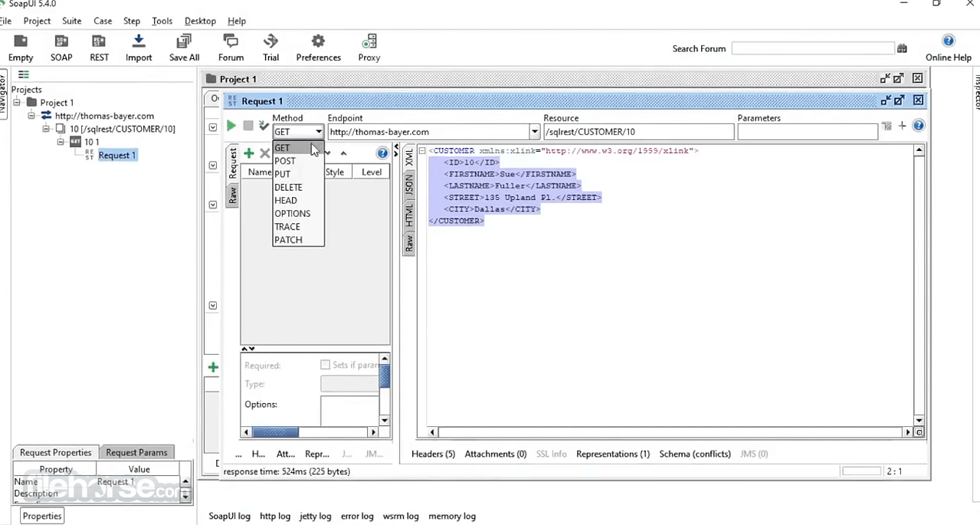980x525 pixels.
Task: Select OPTIONS in the method list
Action: point(299,213)
